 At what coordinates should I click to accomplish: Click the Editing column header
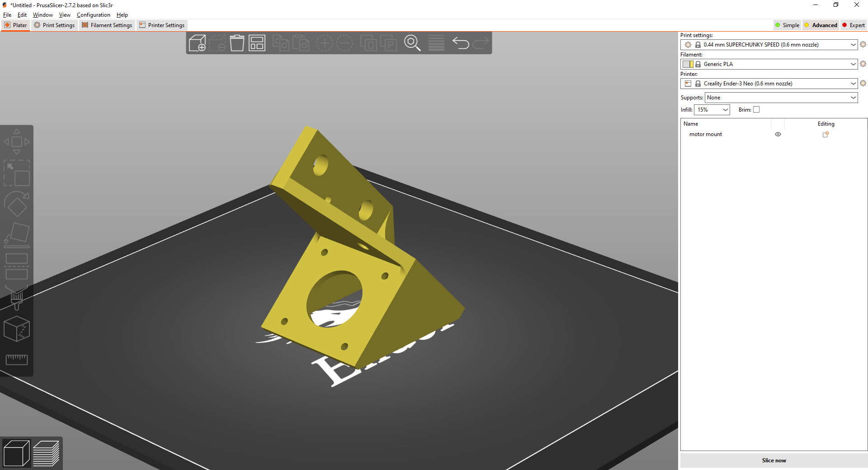pos(826,124)
